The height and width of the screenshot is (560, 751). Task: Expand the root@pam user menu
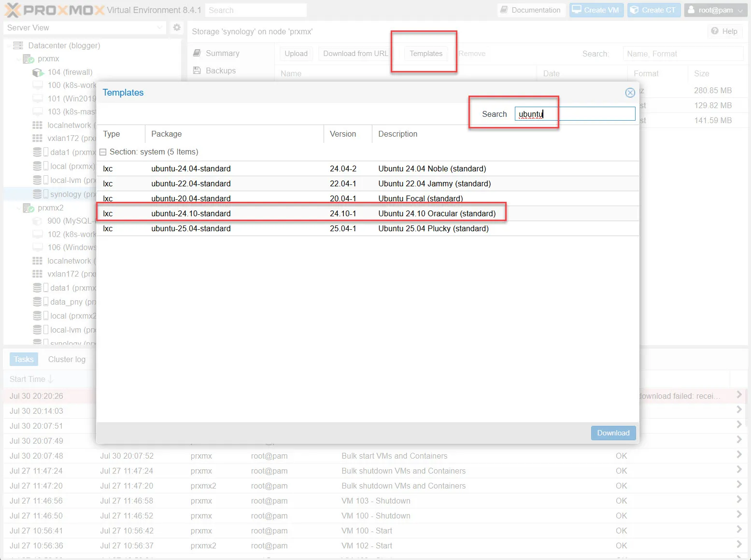pyautogui.click(x=715, y=10)
